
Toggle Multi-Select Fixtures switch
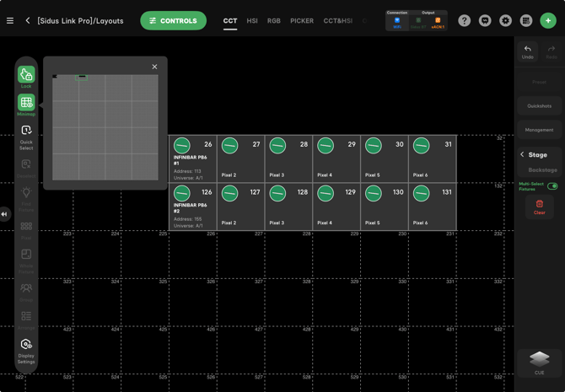tap(552, 186)
